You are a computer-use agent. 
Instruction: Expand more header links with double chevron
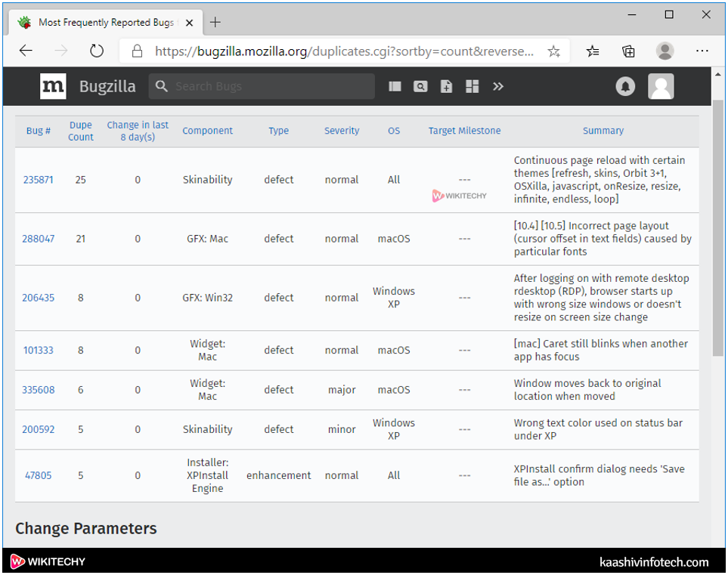(x=498, y=87)
